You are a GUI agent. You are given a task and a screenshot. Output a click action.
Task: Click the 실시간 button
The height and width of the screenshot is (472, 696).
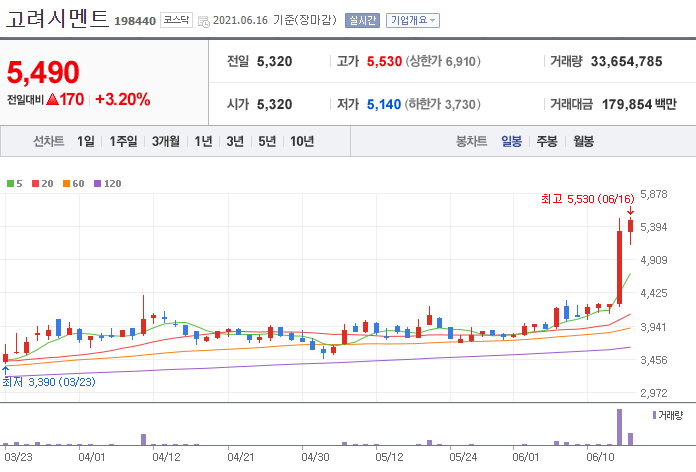[x=362, y=20]
